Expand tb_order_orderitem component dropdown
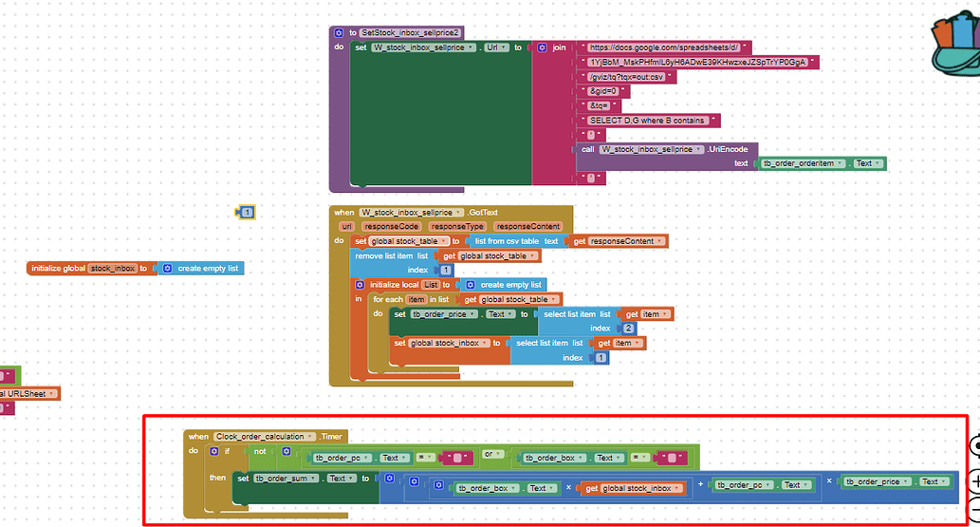The width and height of the screenshot is (980, 527). click(x=841, y=163)
